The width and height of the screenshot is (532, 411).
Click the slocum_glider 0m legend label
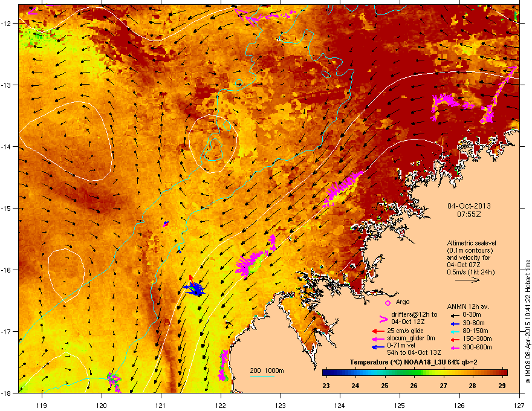tap(411, 338)
